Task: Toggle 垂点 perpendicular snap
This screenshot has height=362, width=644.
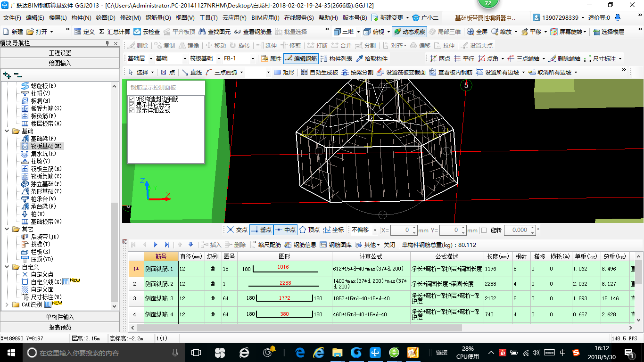Action: (261, 230)
